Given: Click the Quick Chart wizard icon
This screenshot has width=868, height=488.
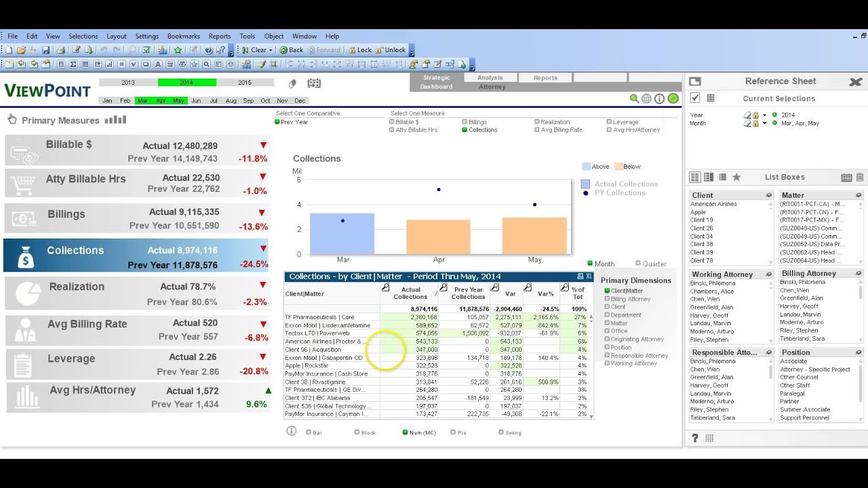Looking at the screenshot, I should click(162, 50).
